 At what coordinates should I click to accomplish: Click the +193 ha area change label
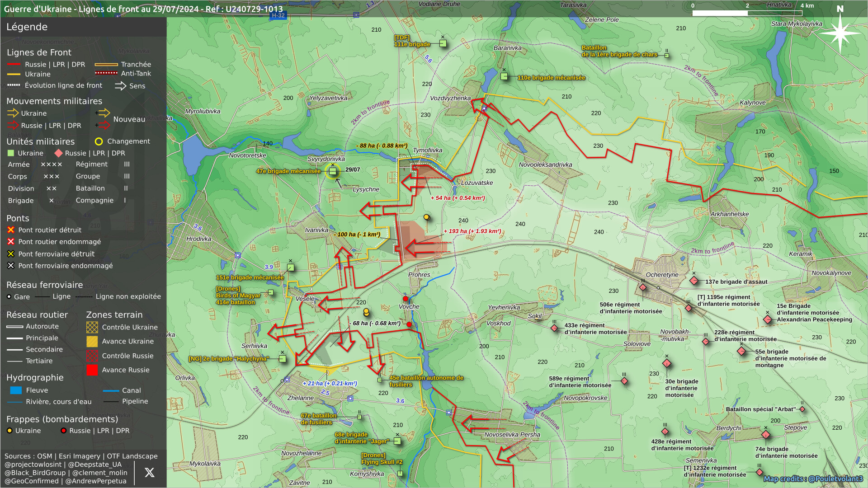[x=472, y=231]
